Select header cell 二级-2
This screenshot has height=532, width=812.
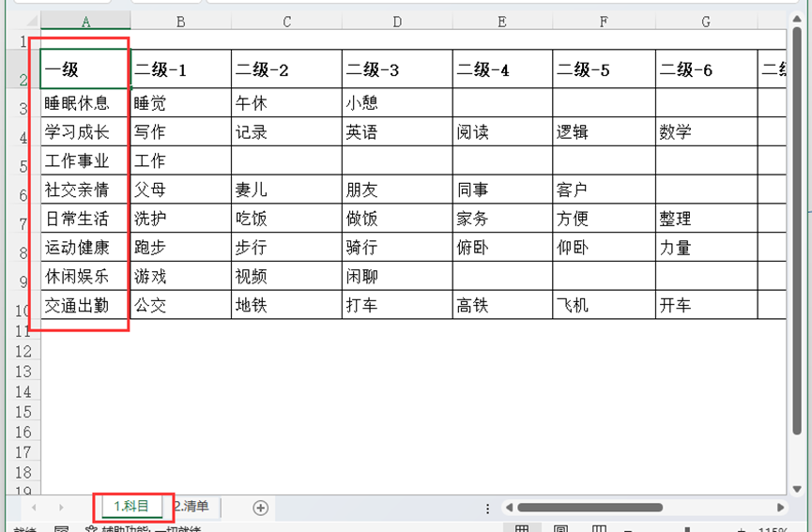(286, 68)
